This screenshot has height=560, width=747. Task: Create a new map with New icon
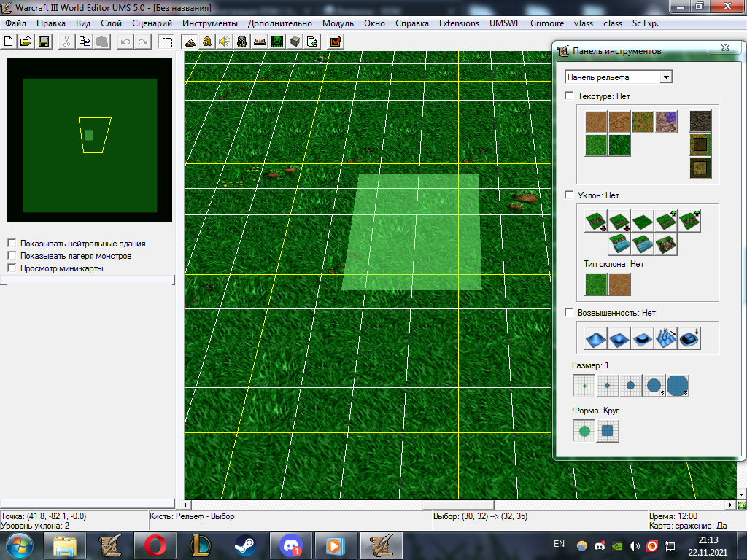click(9, 42)
